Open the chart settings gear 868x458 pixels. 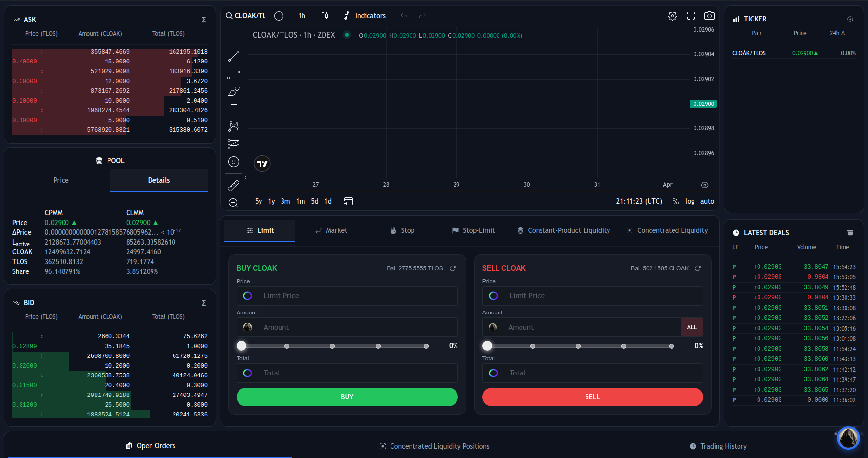(673, 15)
